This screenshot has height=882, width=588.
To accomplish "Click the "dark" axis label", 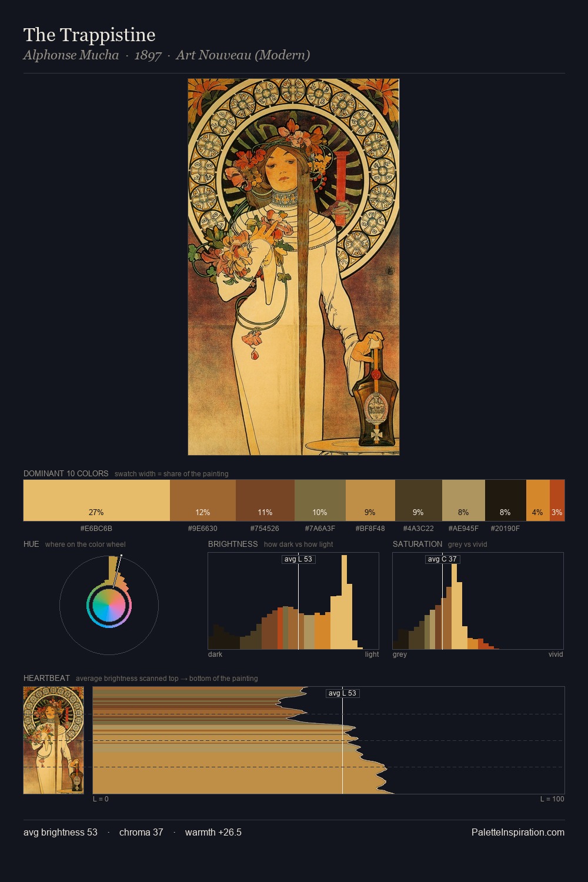I will pyautogui.click(x=215, y=654).
